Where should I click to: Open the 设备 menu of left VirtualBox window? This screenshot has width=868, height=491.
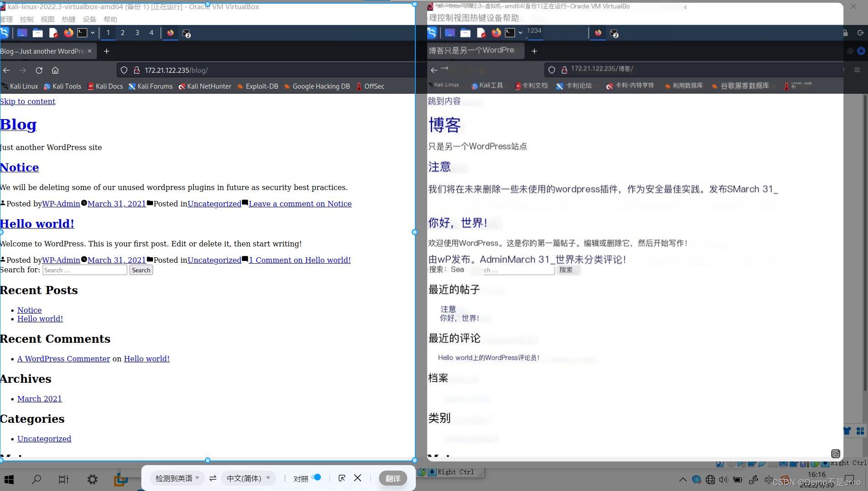tap(90, 19)
